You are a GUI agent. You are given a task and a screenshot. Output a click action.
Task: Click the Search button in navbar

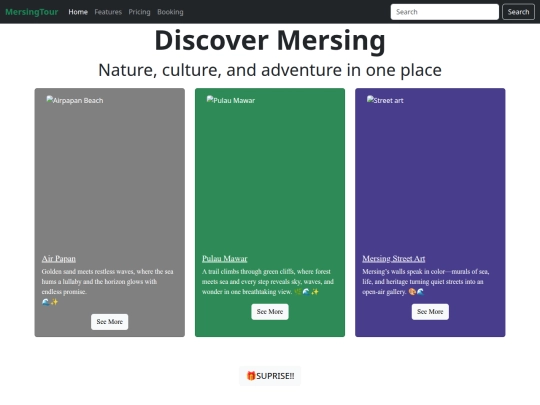[518, 12]
